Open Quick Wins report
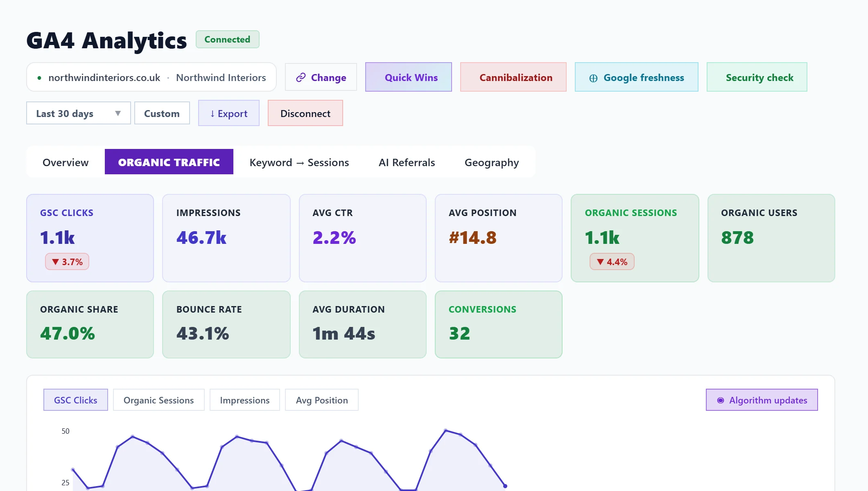Screen dimensions: 868x491 coord(409,77)
